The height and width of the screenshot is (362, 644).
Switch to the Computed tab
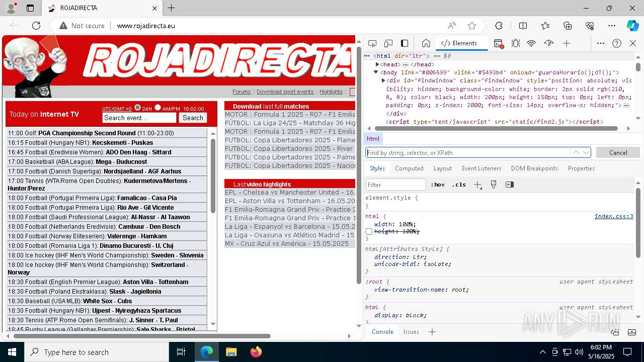coord(409,168)
